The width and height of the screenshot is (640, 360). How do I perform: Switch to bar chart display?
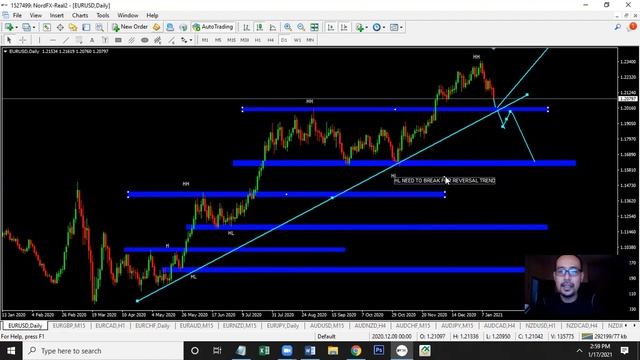246,27
